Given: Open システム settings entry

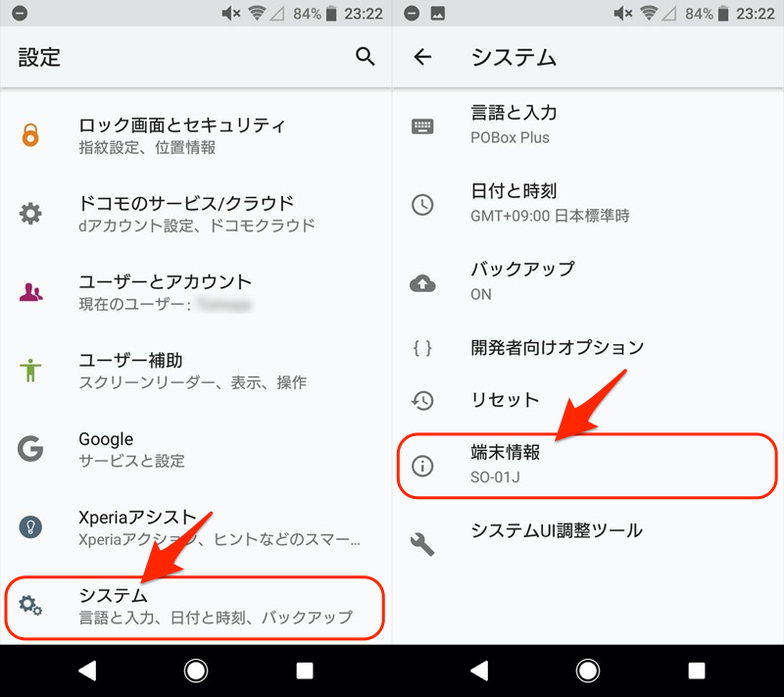Looking at the screenshot, I should 194,608.
